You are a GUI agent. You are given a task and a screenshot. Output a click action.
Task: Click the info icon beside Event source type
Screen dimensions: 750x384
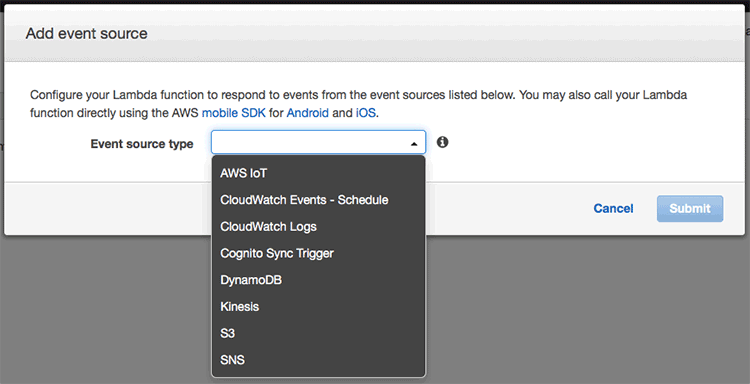click(442, 142)
